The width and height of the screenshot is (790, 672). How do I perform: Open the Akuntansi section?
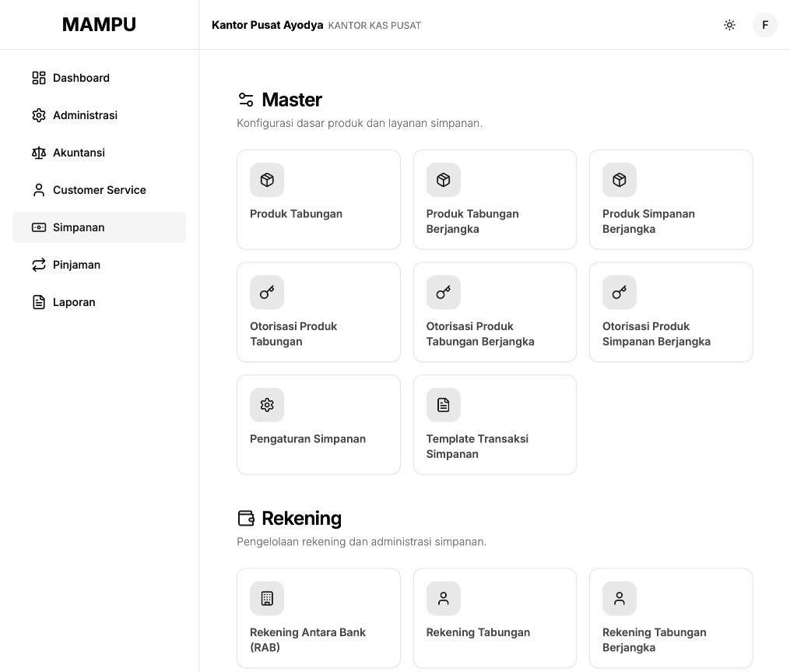tap(100, 153)
